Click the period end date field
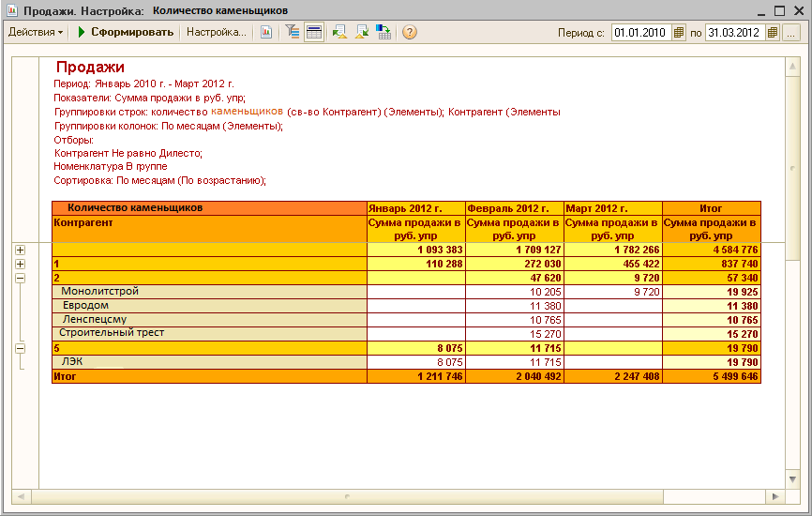 733,33
